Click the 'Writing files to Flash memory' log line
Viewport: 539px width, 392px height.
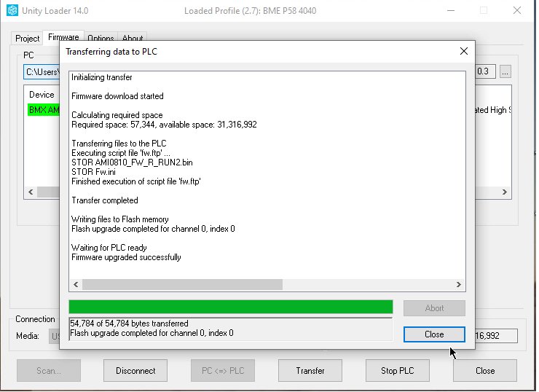[x=120, y=219]
